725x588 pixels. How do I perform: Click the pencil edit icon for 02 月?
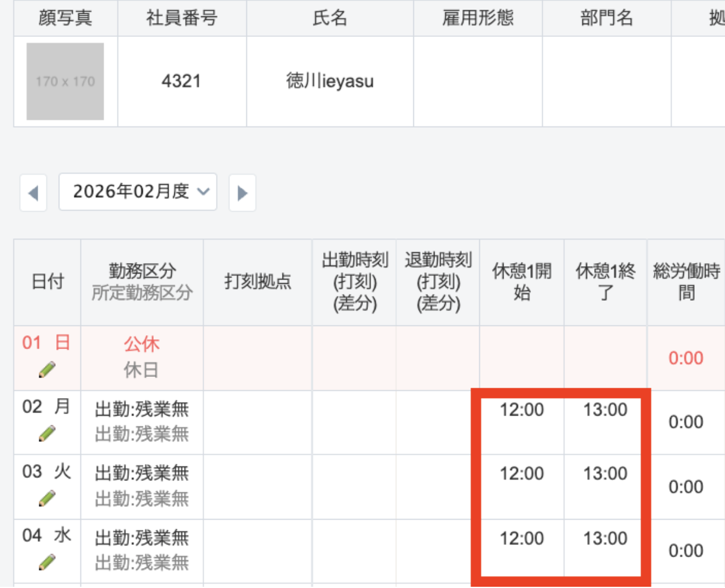47,433
